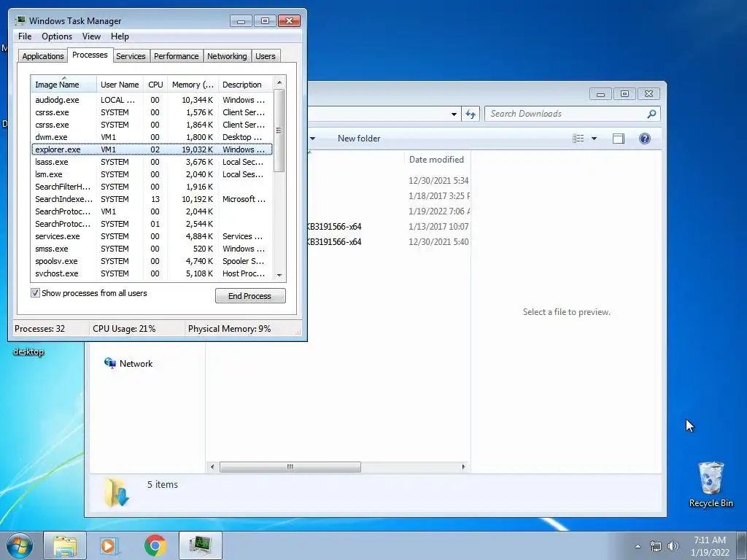747x560 pixels.
Task: Click the Show desktop strip
Action: pos(742,545)
